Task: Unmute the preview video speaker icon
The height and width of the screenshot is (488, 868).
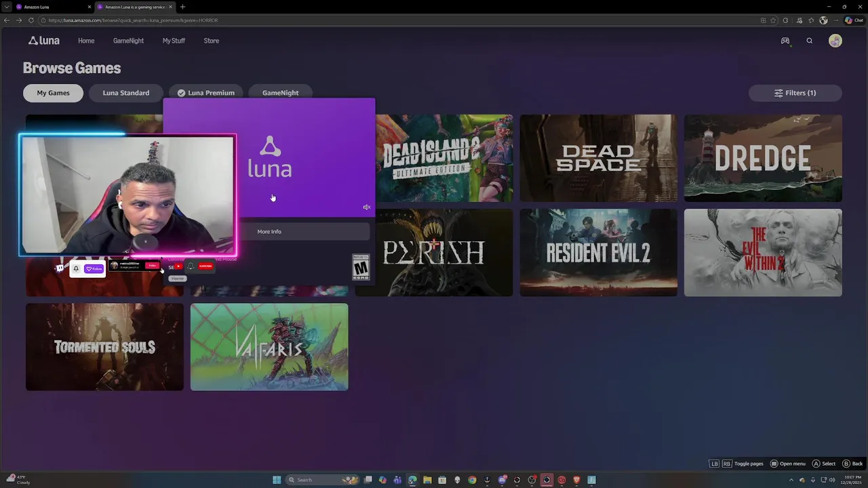Action: (x=366, y=207)
